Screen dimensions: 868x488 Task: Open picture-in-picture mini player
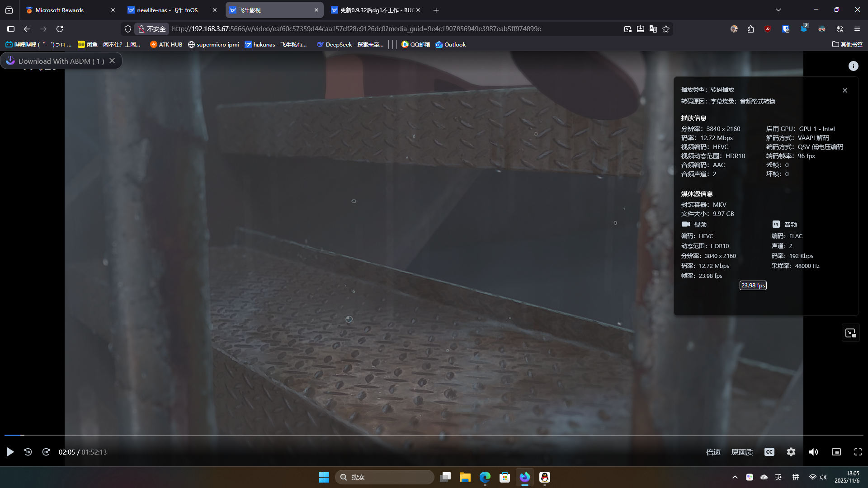(836, 452)
